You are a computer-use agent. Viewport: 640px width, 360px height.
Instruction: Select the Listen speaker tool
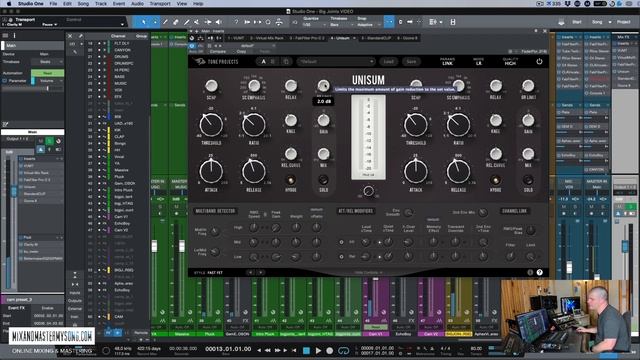(219, 22)
